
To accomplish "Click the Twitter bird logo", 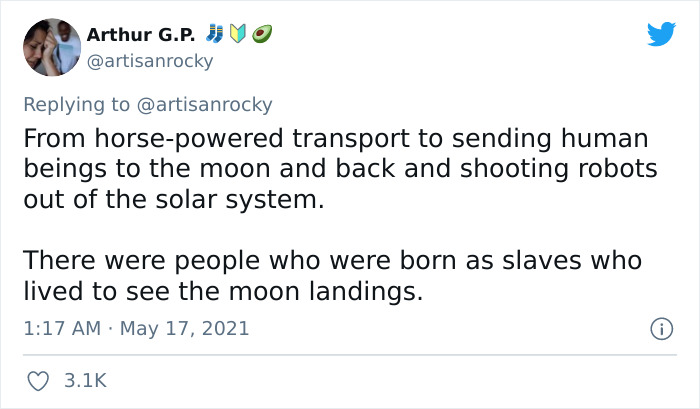I will [661, 34].
